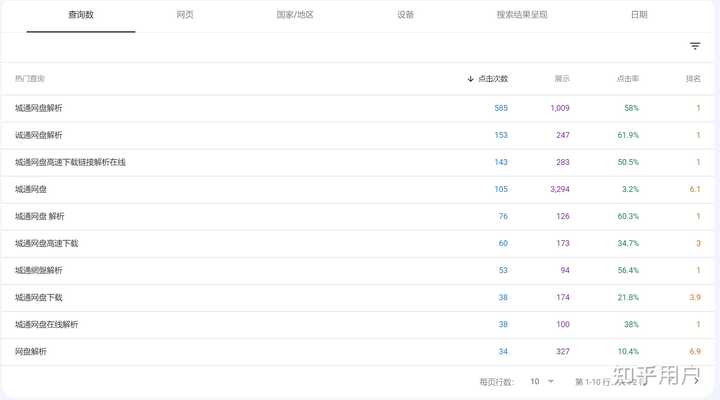Sort by the 点击次数 down-arrow header
This screenshot has width=720, height=400.
[x=488, y=79]
